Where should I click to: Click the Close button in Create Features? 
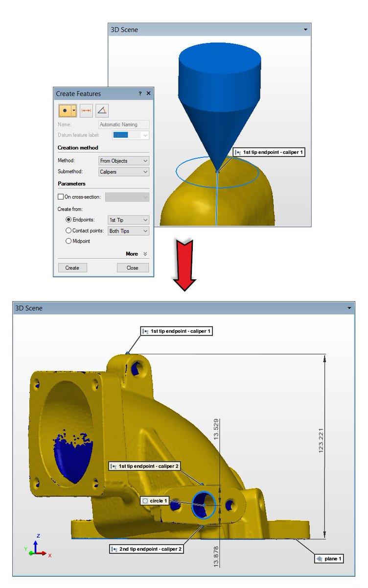132,268
